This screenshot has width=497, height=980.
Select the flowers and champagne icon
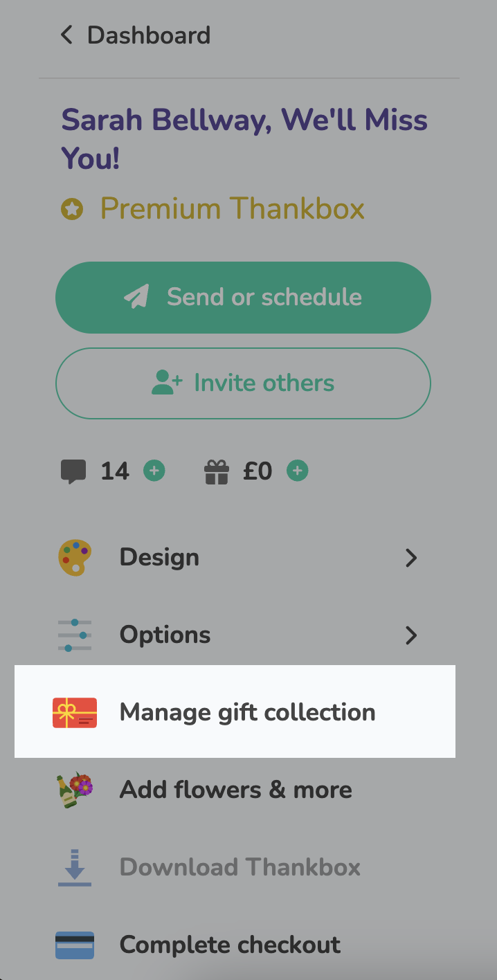pos(74,789)
